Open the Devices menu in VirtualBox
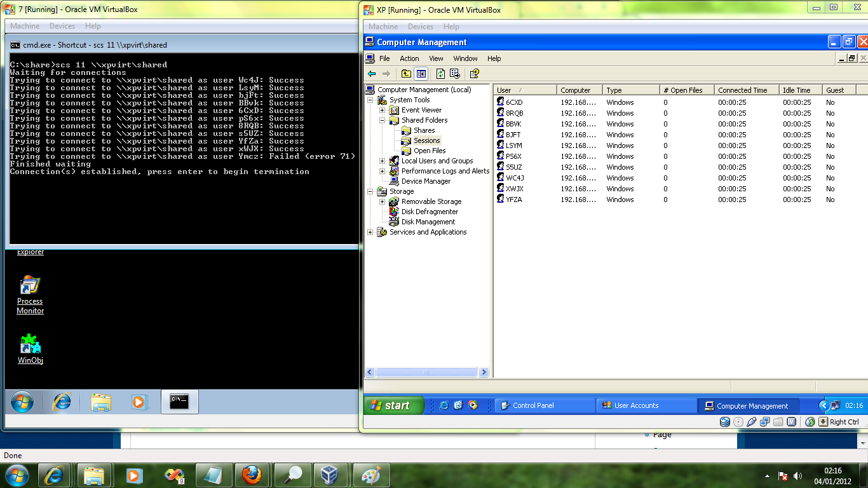The height and width of the screenshot is (488, 868). tap(421, 27)
